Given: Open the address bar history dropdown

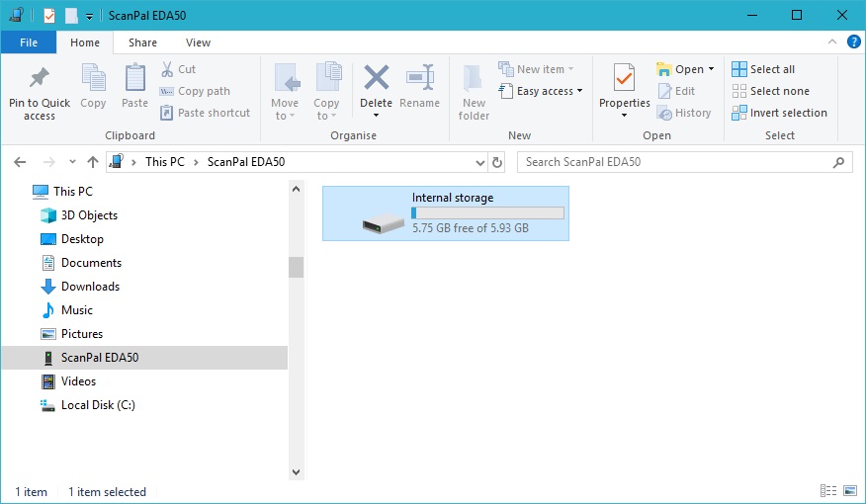Looking at the screenshot, I should (479, 162).
